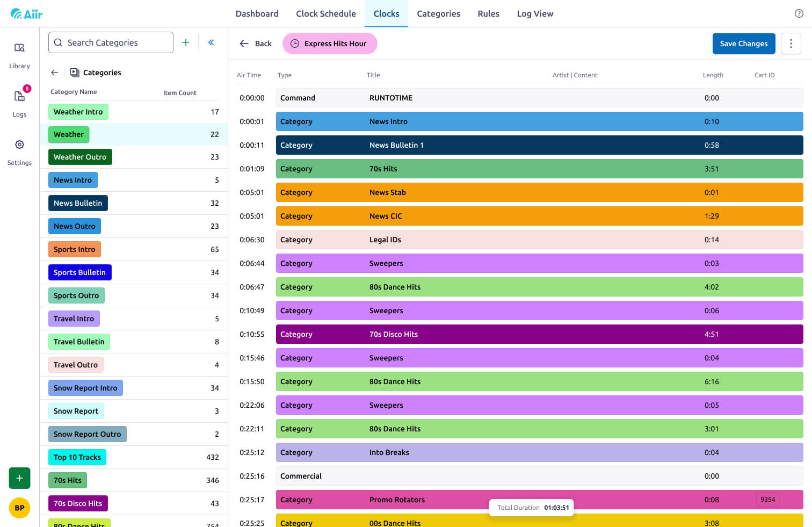
Task: Select the Sports Intro category
Action: (x=75, y=249)
